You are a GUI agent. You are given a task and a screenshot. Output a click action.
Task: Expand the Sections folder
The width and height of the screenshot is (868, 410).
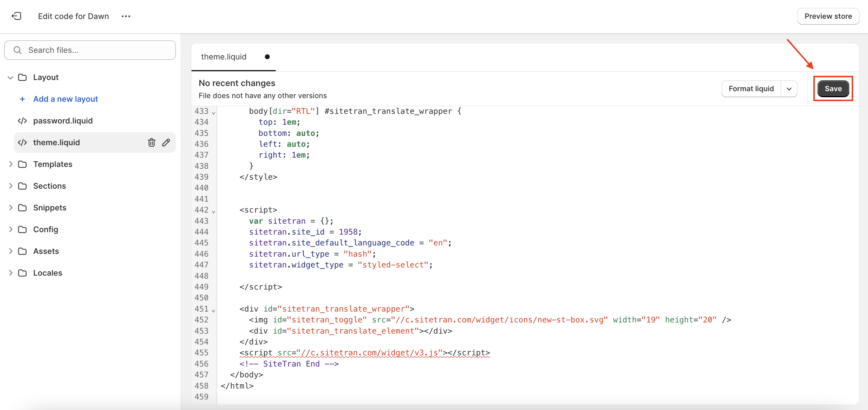point(11,185)
